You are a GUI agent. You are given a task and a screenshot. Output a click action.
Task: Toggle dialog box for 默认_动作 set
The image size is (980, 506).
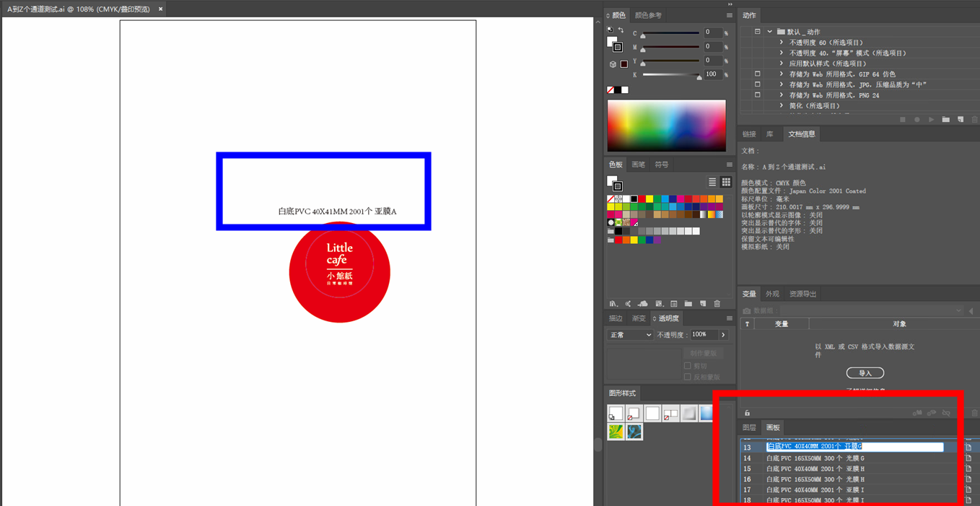(758, 32)
